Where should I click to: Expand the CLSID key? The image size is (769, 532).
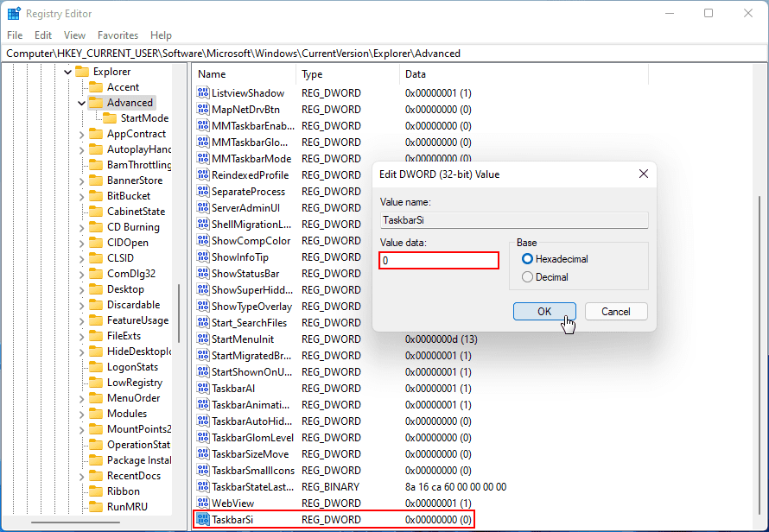coord(81,258)
